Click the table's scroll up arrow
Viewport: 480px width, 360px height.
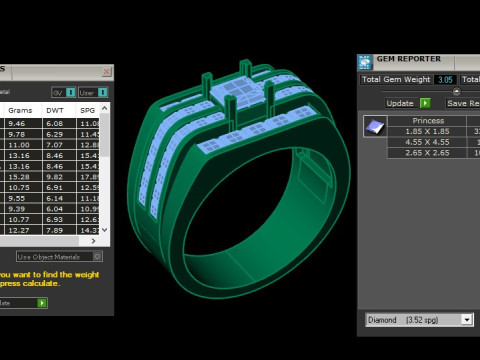coord(105,108)
